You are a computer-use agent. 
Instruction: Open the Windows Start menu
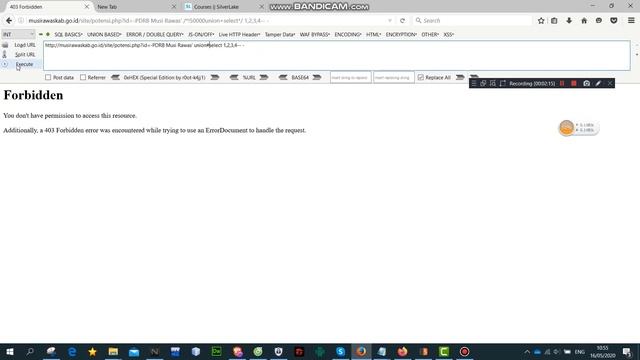tap(10, 351)
